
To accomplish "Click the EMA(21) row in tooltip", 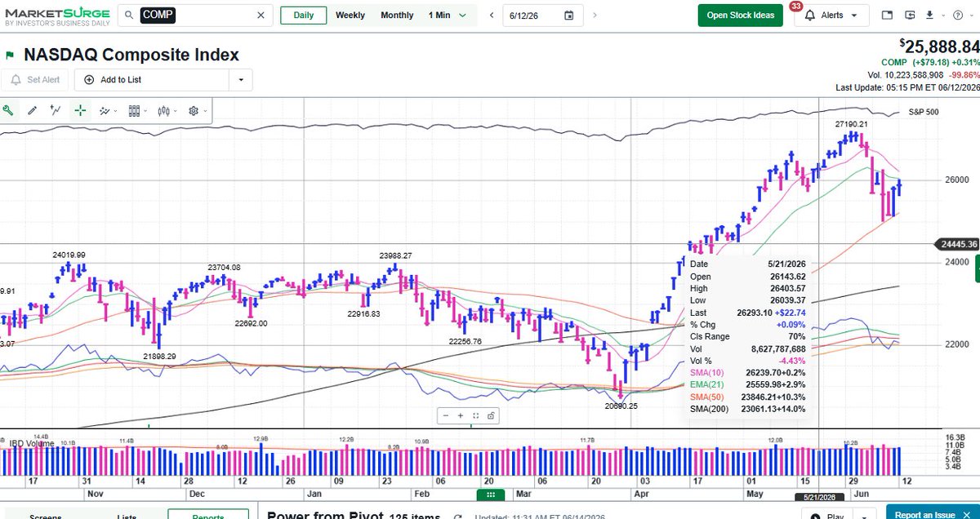I will [x=747, y=384].
